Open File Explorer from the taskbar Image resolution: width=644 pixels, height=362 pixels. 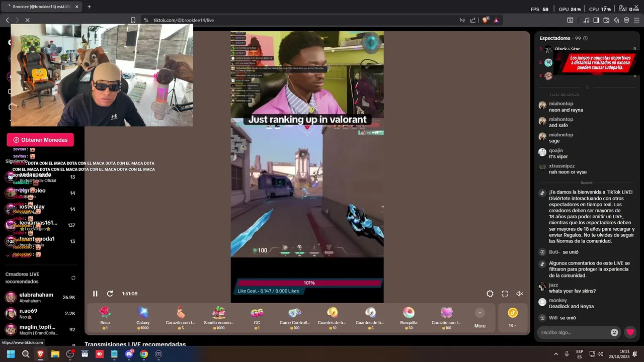point(55,354)
